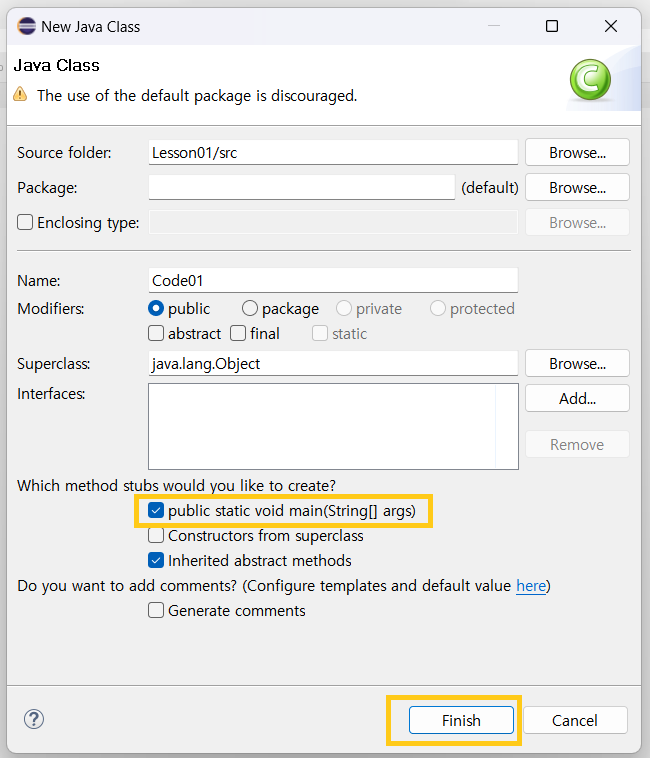
Task: Toggle Inherited abstract methods checkbox
Action: pyautogui.click(x=156, y=561)
